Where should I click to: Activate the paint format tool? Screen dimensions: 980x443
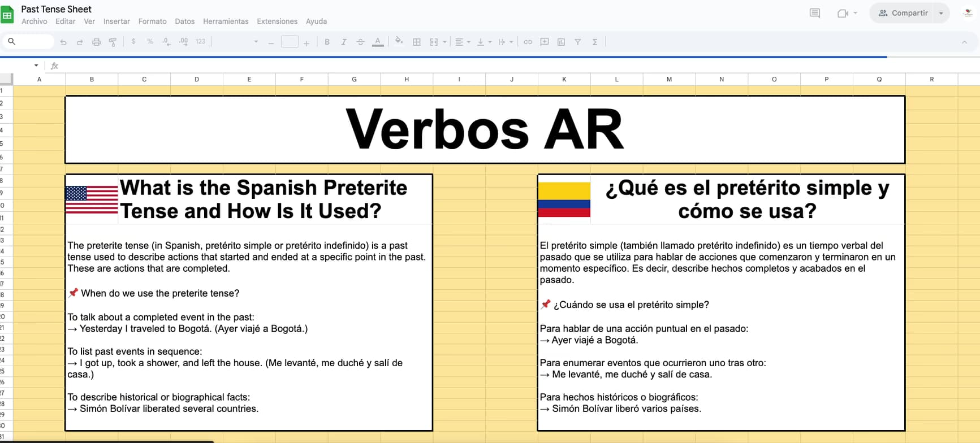113,42
